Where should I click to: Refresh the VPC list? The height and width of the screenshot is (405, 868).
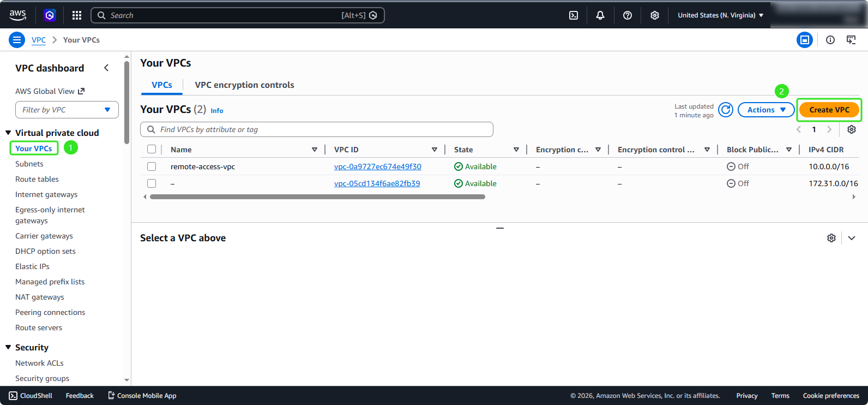726,110
